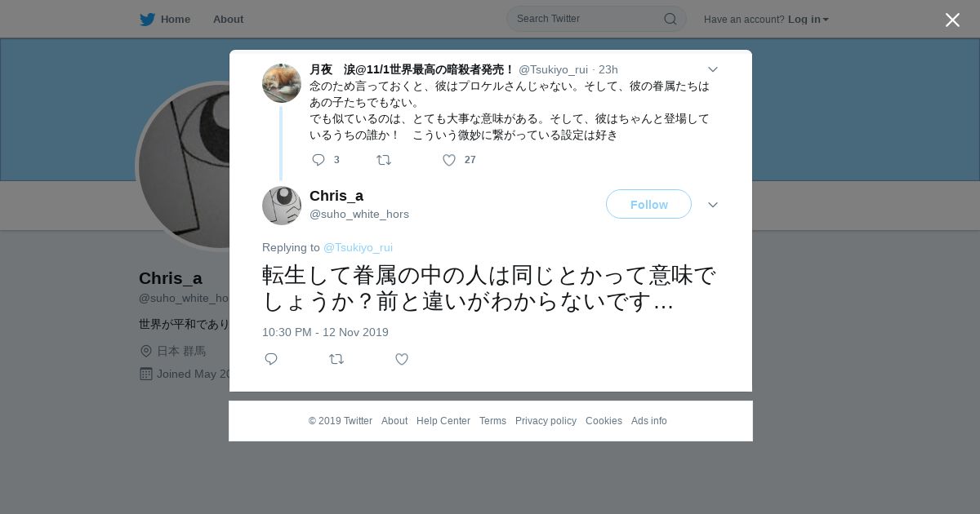Image resolution: width=980 pixels, height=514 pixels.
Task: Follow Chris_a
Action: (x=648, y=204)
